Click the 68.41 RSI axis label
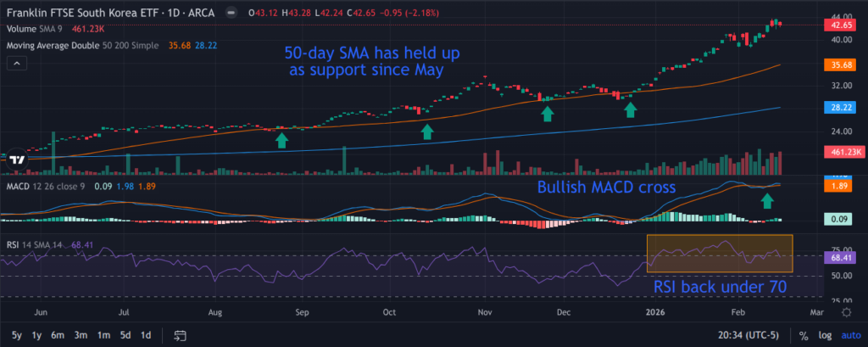The width and height of the screenshot is (868, 347). tap(840, 256)
